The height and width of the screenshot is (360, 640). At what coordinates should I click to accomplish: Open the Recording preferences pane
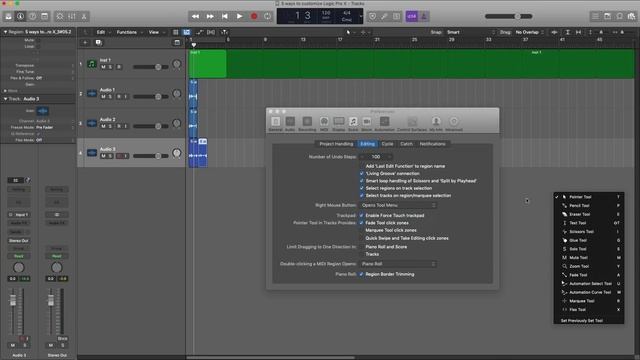point(307,123)
